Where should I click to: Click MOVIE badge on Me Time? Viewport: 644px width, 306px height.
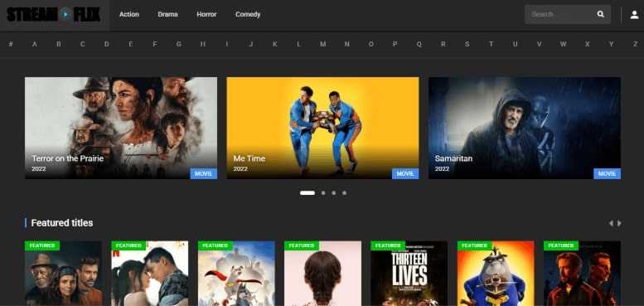coord(405,174)
